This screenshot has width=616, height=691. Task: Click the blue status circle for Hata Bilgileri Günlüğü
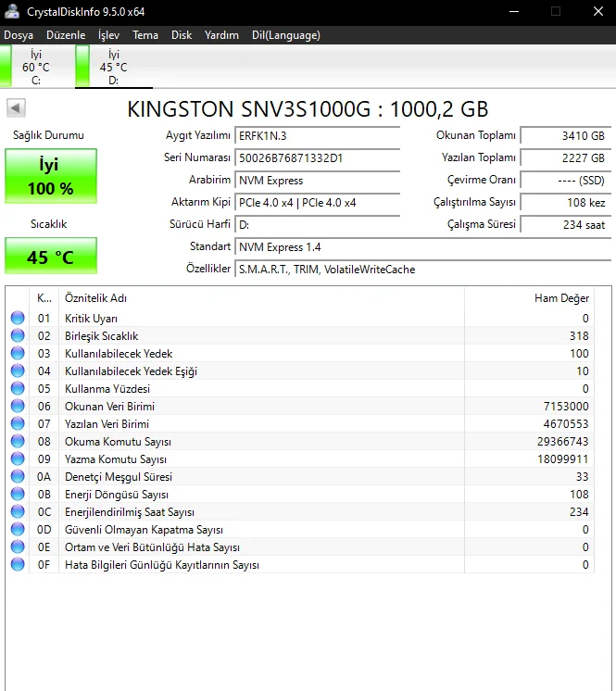tap(18, 564)
